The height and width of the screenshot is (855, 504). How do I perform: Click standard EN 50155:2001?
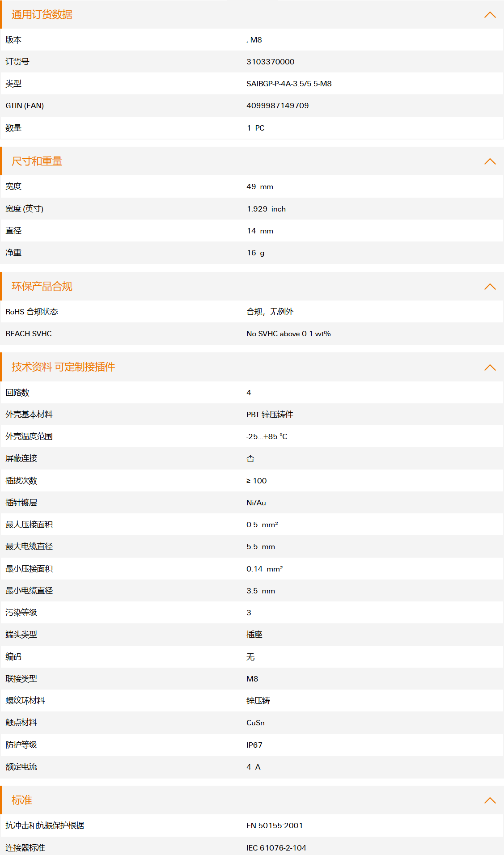click(275, 825)
